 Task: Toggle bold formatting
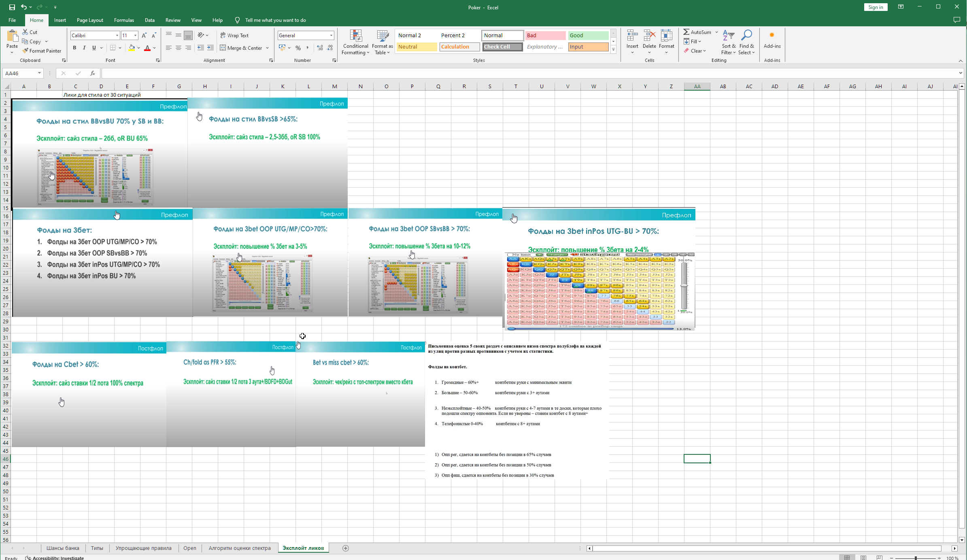(x=74, y=48)
